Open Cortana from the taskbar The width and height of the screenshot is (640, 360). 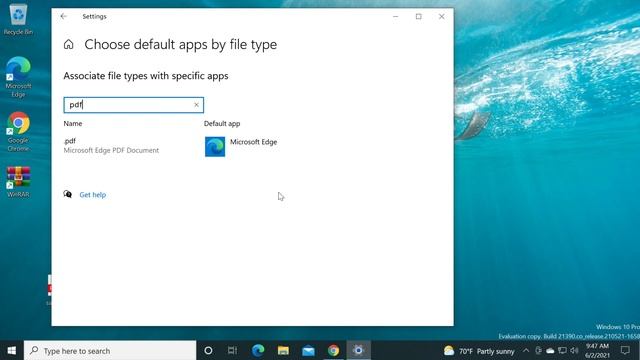coord(208,351)
